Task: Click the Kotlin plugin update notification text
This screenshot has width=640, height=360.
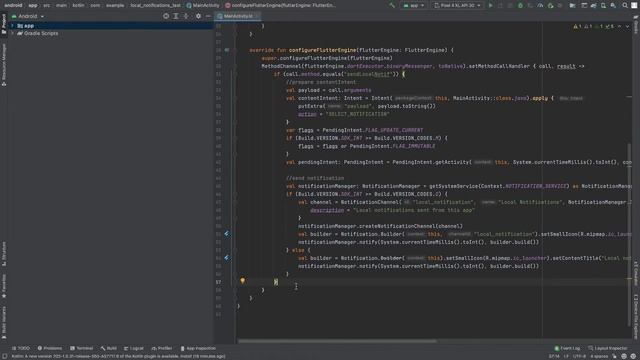Action: 118,356
